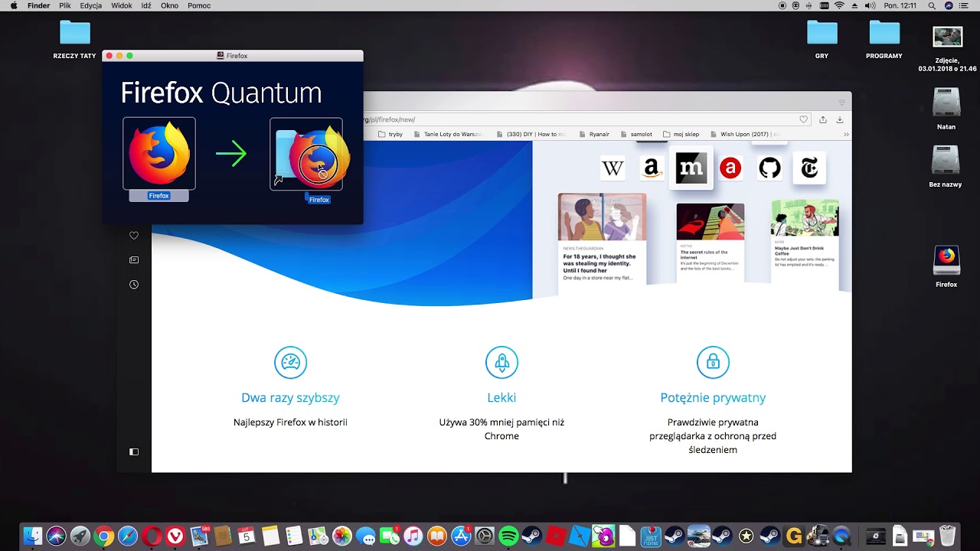Open the history clock icon in the Opera sidebar
This screenshot has width=980, height=551.
click(134, 285)
